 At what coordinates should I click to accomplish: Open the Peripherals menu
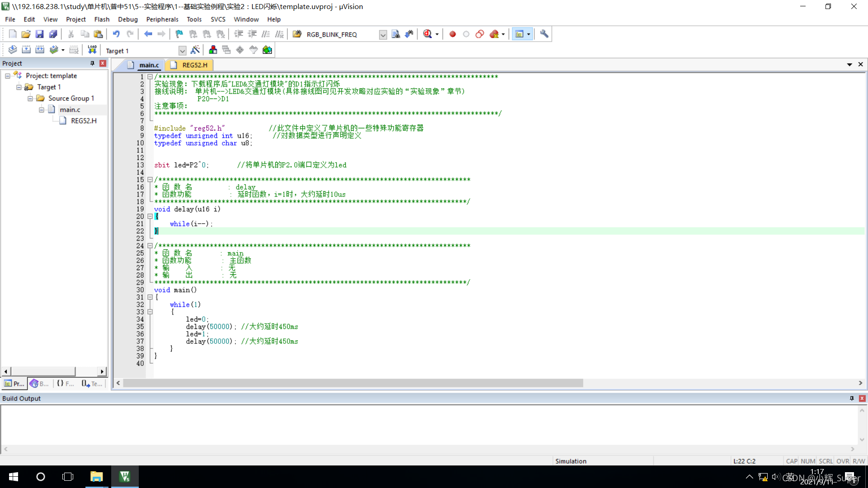pyautogui.click(x=162, y=19)
